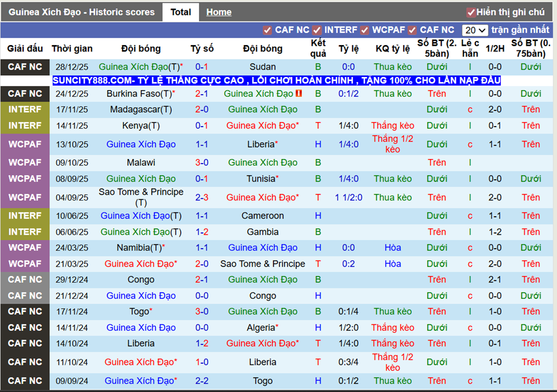Click Guinea Xích Đạo* in the 11/10/24 row
Screen dimensions: 557x392
[x=141, y=362]
